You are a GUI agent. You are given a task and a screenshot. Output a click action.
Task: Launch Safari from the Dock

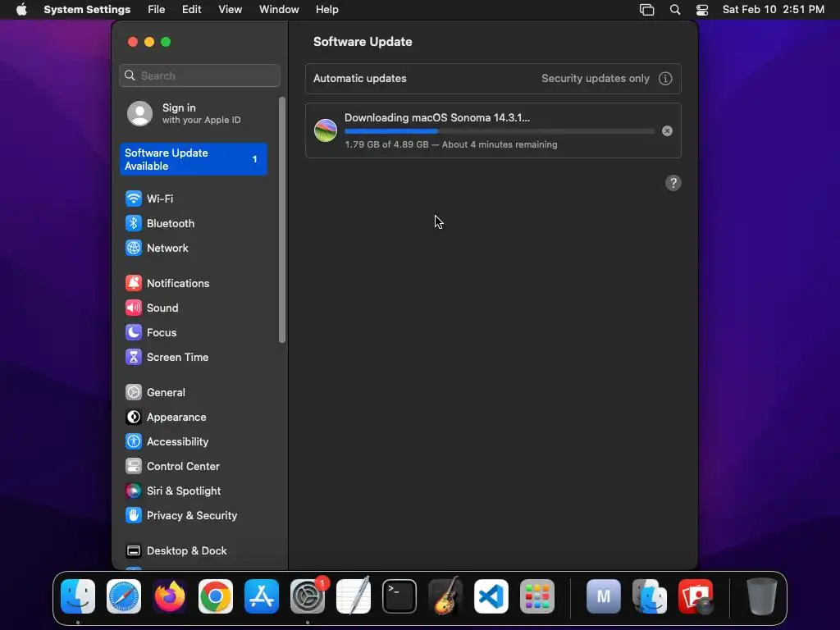point(124,596)
